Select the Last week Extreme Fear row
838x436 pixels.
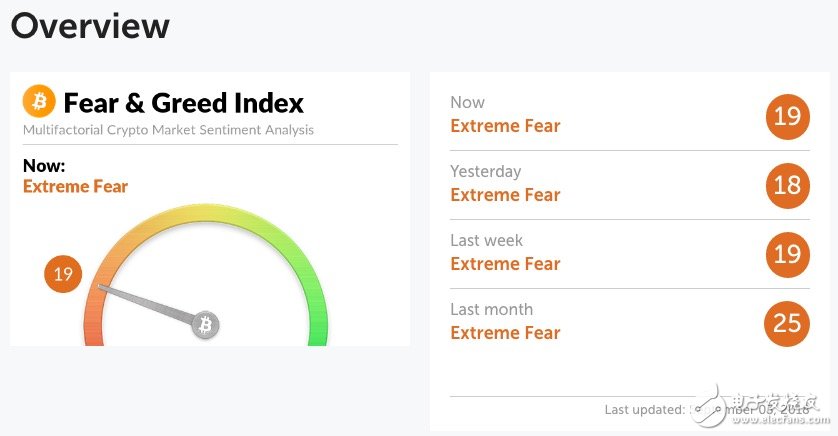pos(630,254)
